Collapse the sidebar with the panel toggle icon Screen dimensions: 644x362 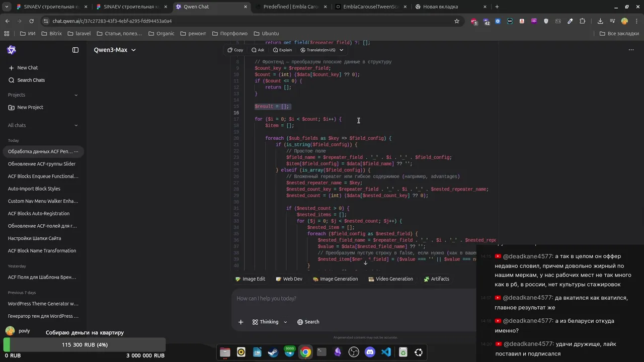coord(75,50)
